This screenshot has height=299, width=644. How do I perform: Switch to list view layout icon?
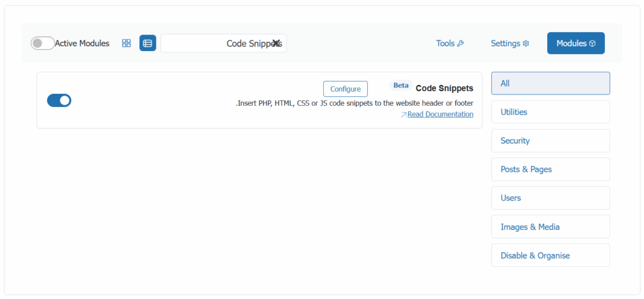pos(148,43)
